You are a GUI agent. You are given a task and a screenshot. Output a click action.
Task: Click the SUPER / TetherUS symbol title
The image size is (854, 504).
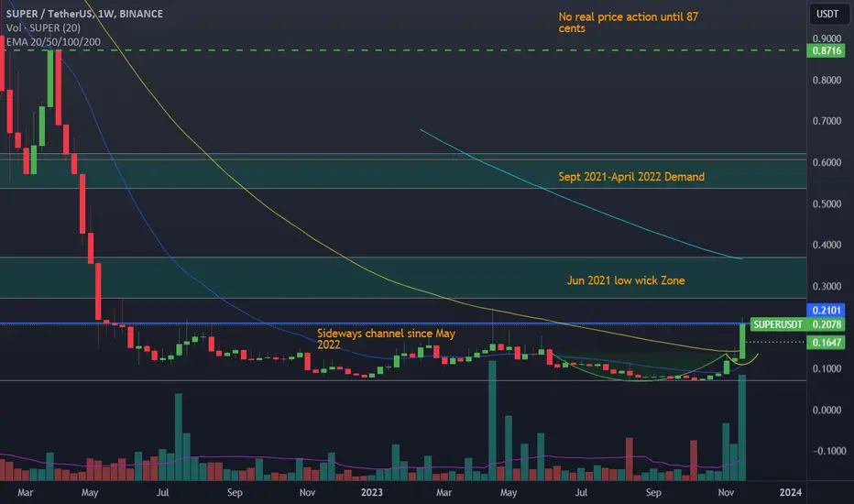click(84, 14)
